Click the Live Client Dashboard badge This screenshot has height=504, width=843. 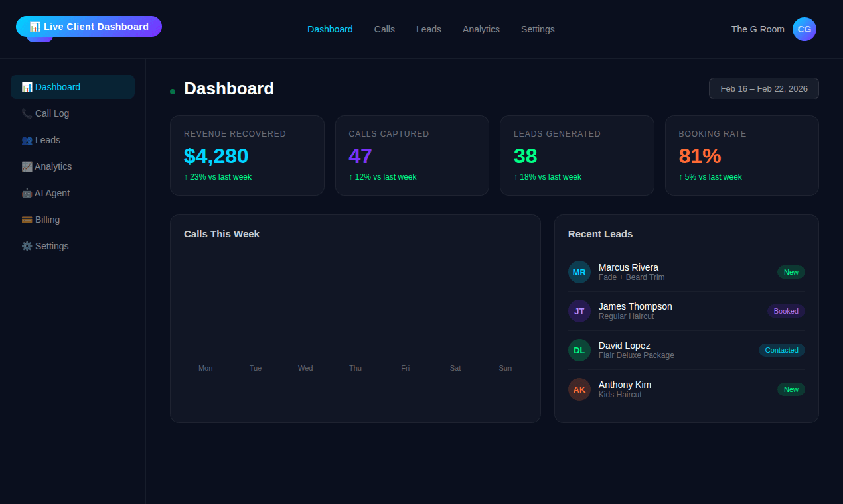[x=89, y=27]
